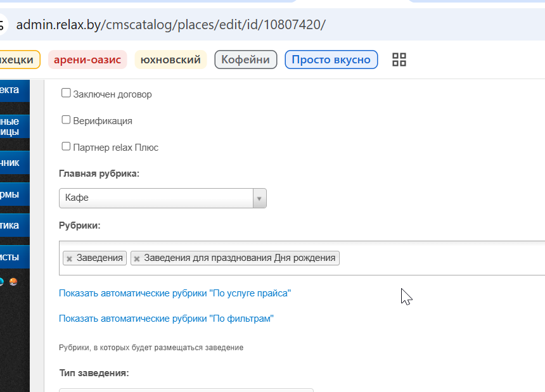Show automatic rubrics "По услуге прайса"

pyautogui.click(x=175, y=293)
